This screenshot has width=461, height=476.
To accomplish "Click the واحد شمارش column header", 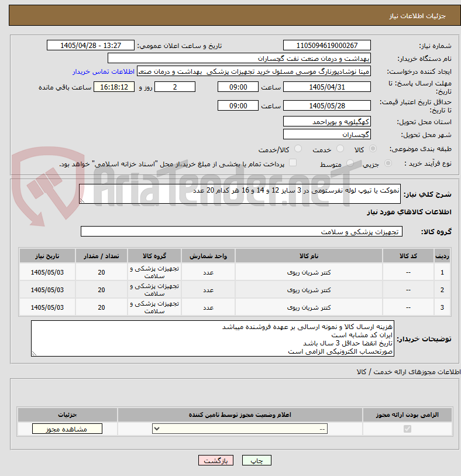I will coord(208,256).
